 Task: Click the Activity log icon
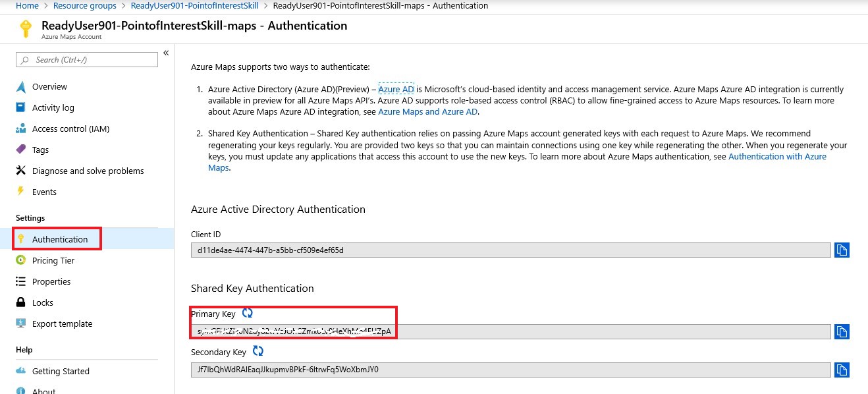coord(21,107)
